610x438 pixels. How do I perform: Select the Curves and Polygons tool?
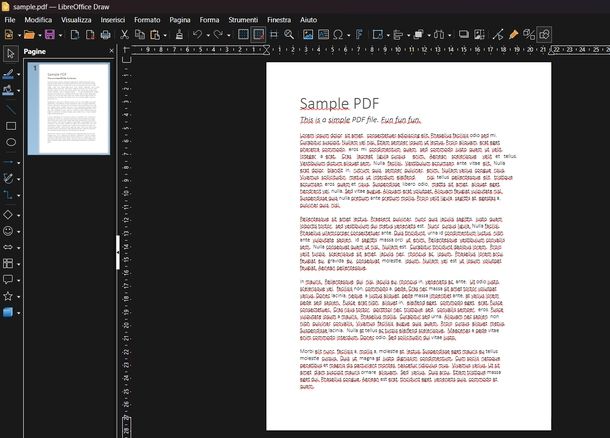click(x=8, y=179)
